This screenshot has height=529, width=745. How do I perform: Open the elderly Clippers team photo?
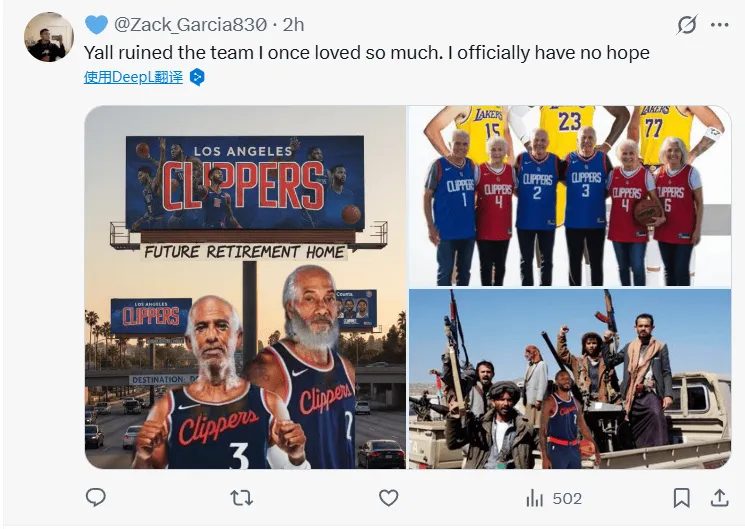(569, 195)
